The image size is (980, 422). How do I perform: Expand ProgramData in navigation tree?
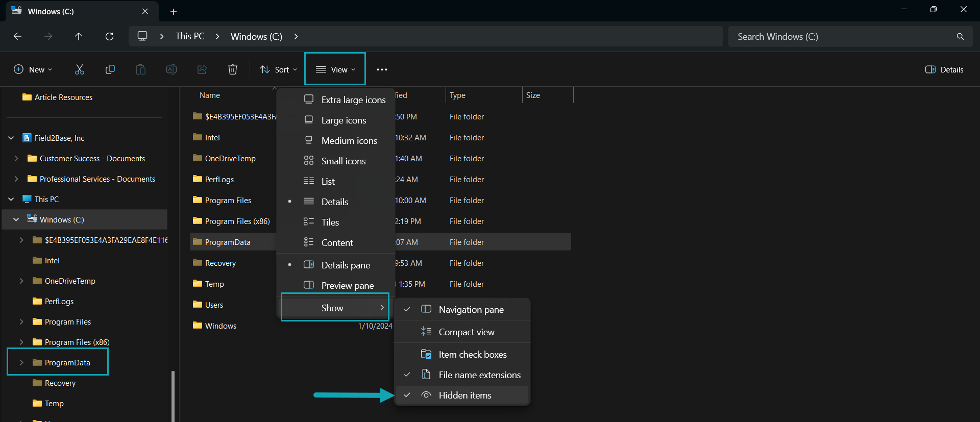point(21,362)
